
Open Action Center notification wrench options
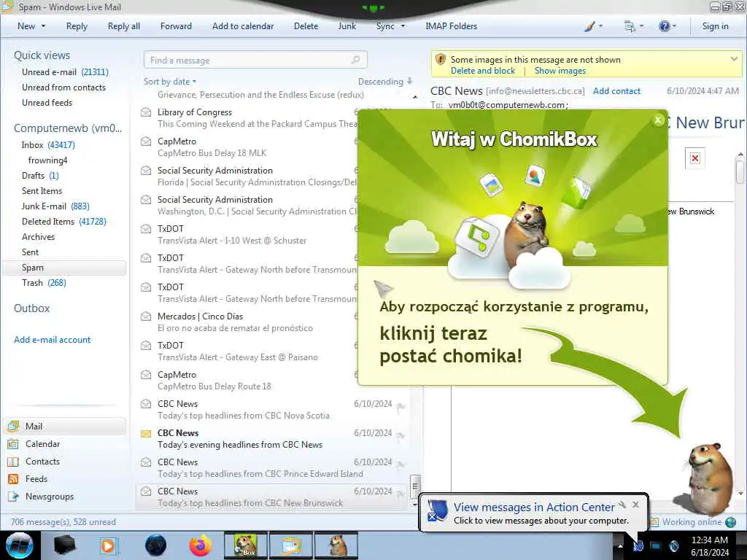pyautogui.click(x=622, y=505)
